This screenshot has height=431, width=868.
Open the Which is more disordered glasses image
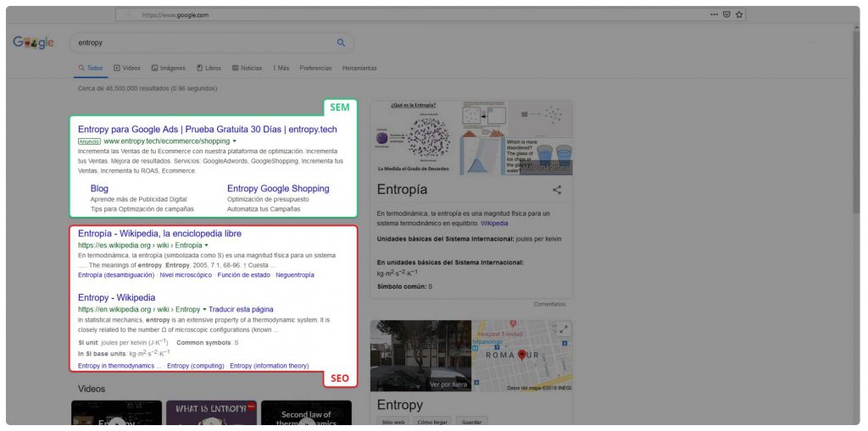pos(538,157)
